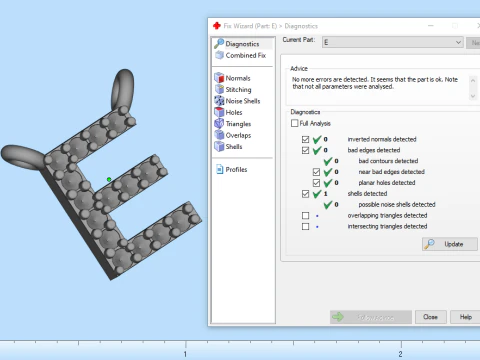Click up arrow of Advice scrollbar
The image size is (480, 360).
coord(473,80)
